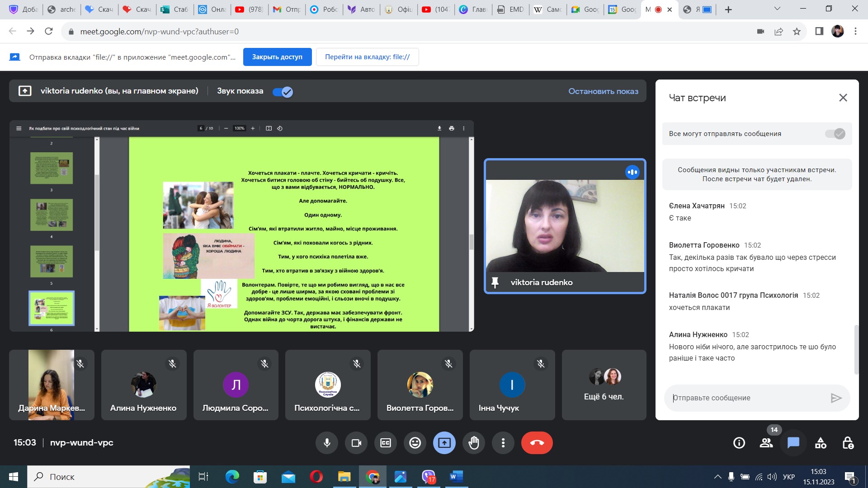This screenshot has width=868, height=488.
Task: Open more options three-dot menu in Meet bar
Action: tap(503, 443)
